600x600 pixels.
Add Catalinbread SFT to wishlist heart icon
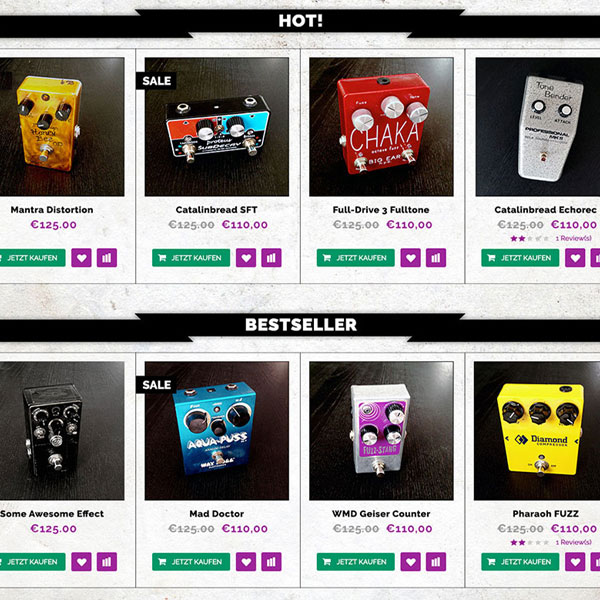(x=246, y=258)
